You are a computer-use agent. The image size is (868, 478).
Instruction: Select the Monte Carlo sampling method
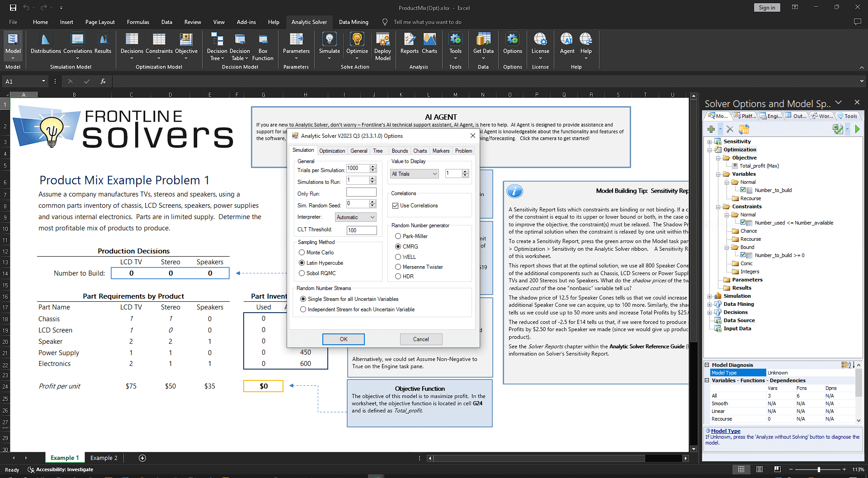pos(302,253)
